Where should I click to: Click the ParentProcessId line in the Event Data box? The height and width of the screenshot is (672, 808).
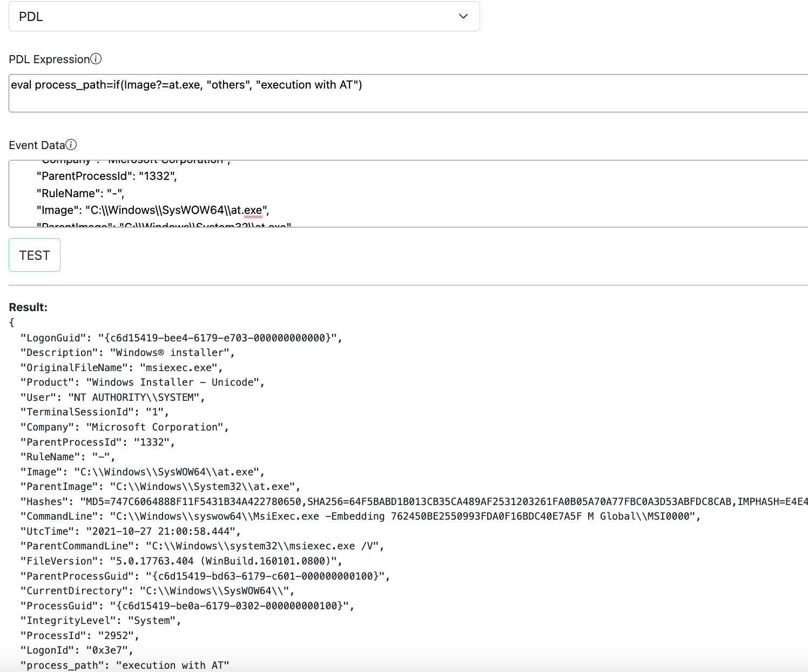106,176
